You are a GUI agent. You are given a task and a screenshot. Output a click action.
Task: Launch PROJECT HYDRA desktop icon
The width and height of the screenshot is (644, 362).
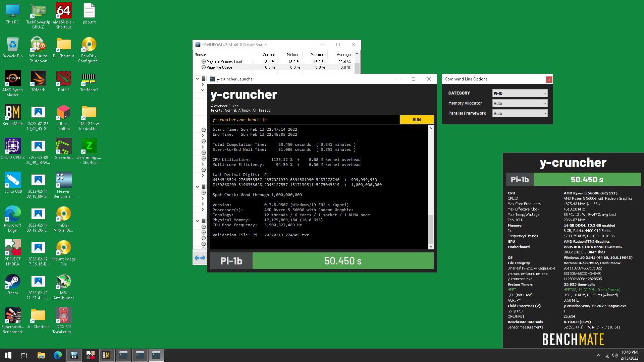click(x=12, y=253)
